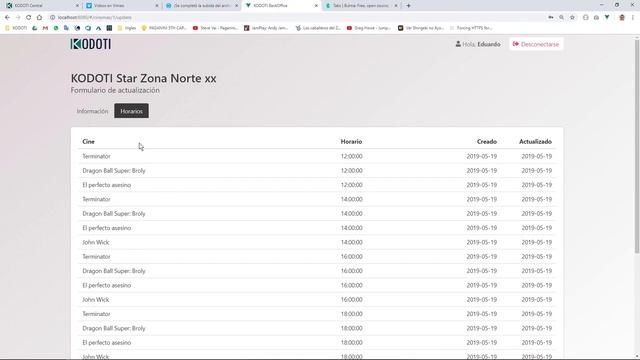Click Terminator in the 16:00:00 row

[x=96, y=256]
